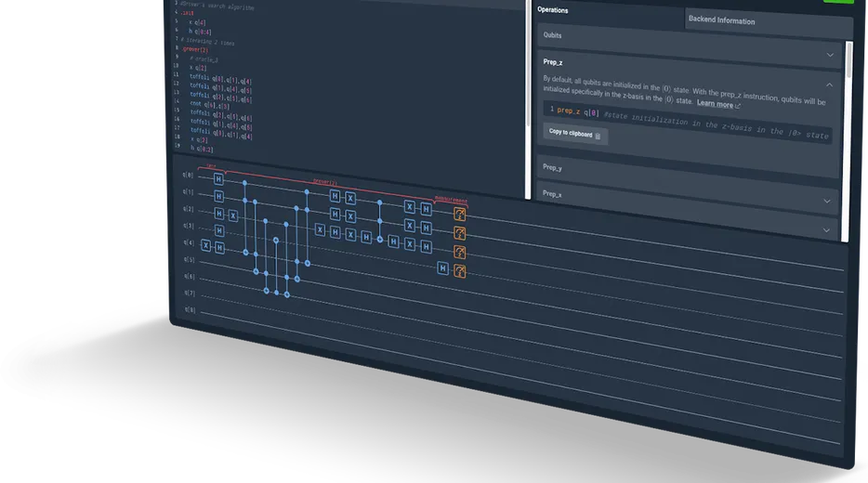Viewport: 868px width, 483px height.
Task: Select H gate left of bottom measurement
Action: click(x=442, y=268)
